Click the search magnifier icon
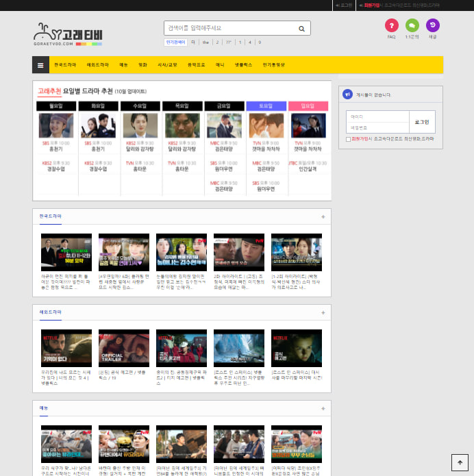This screenshot has height=476, width=474. click(x=301, y=29)
